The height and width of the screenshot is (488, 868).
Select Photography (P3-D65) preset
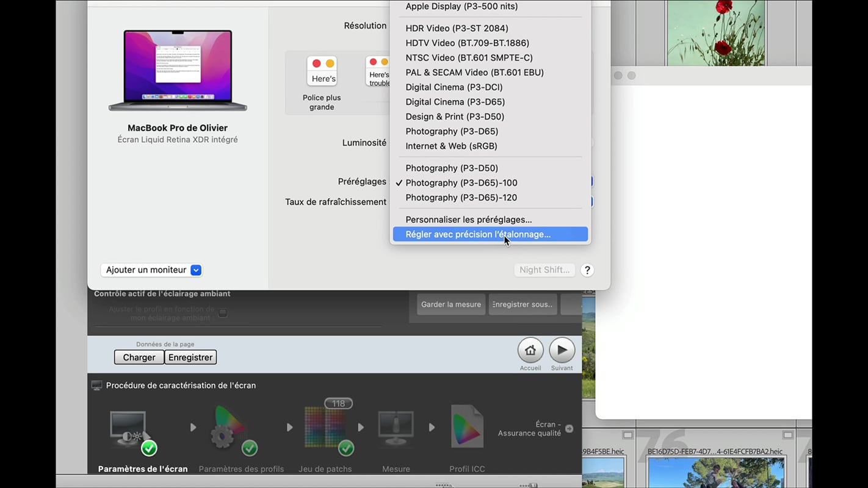(x=490, y=131)
